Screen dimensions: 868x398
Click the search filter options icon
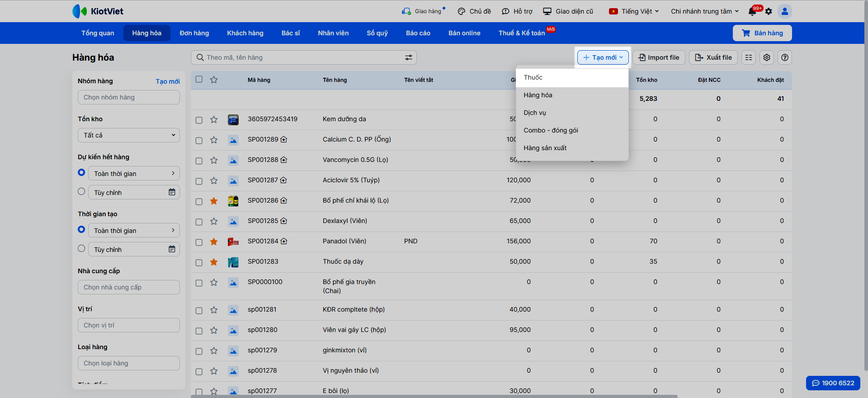[408, 57]
